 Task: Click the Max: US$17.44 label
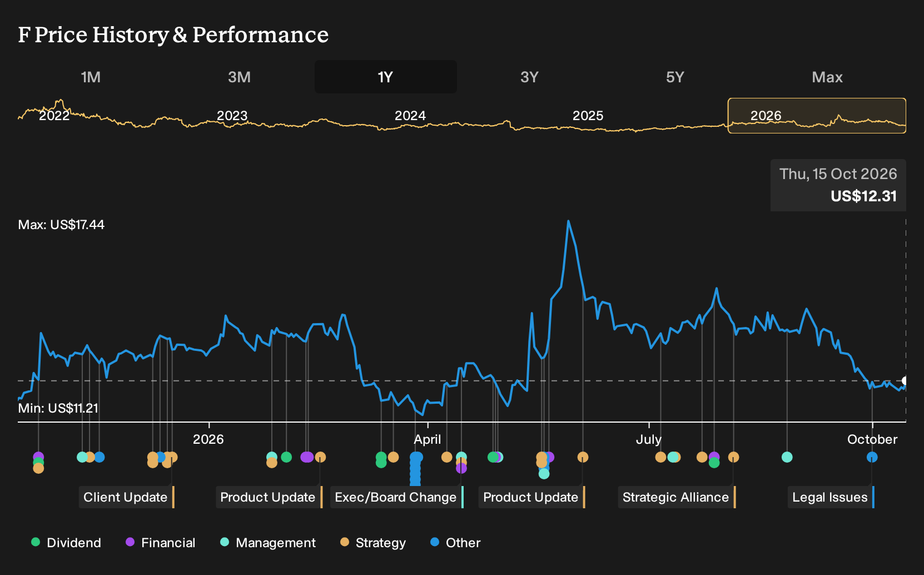[61, 225]
